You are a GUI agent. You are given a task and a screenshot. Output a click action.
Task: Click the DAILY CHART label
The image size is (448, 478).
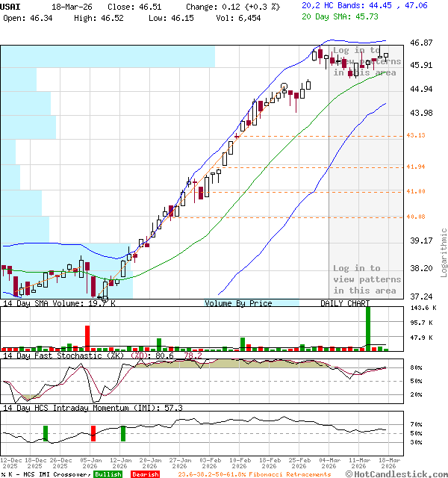tap(345, 303)
